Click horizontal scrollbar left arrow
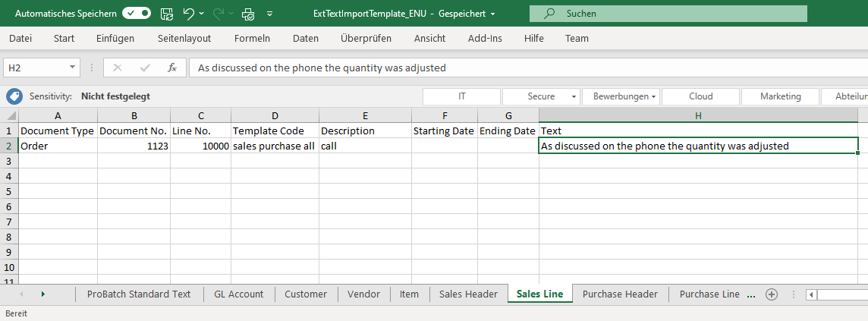Image resolution: width=868 pixels, height=321 pixels. coord(811,294)
